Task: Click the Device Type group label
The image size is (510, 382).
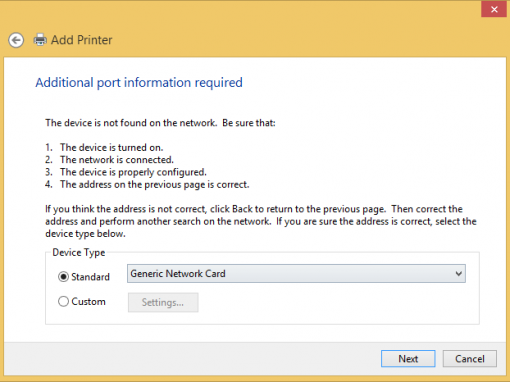Action: pos(79,253)
